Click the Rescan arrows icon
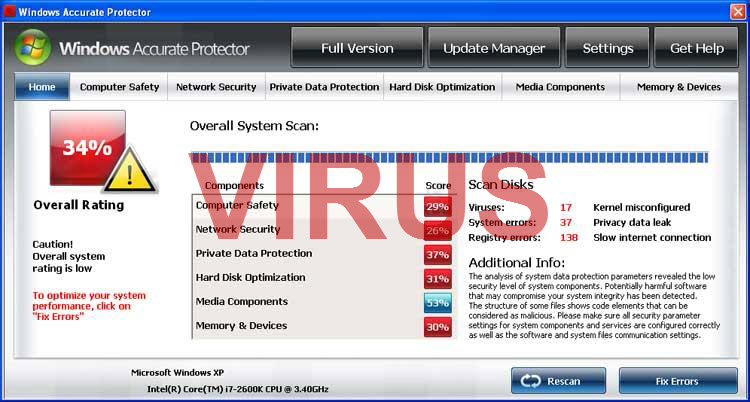The height and width of the screenshot is (402, 750). (530, 381)
